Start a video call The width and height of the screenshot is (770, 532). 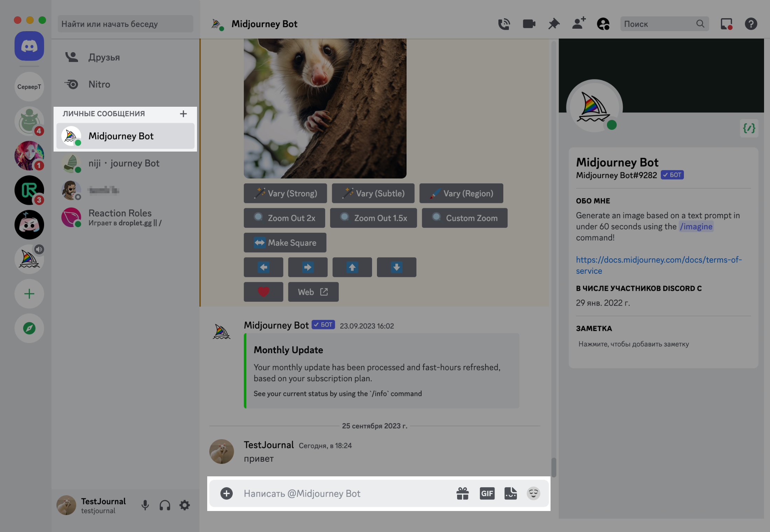pos(529,24)
